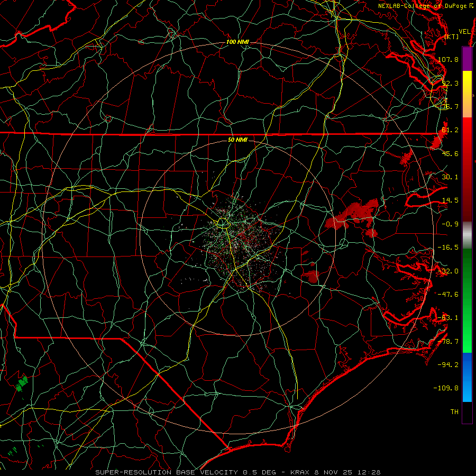Click the VEL legend title
The image size is (476, 476).
465,32
